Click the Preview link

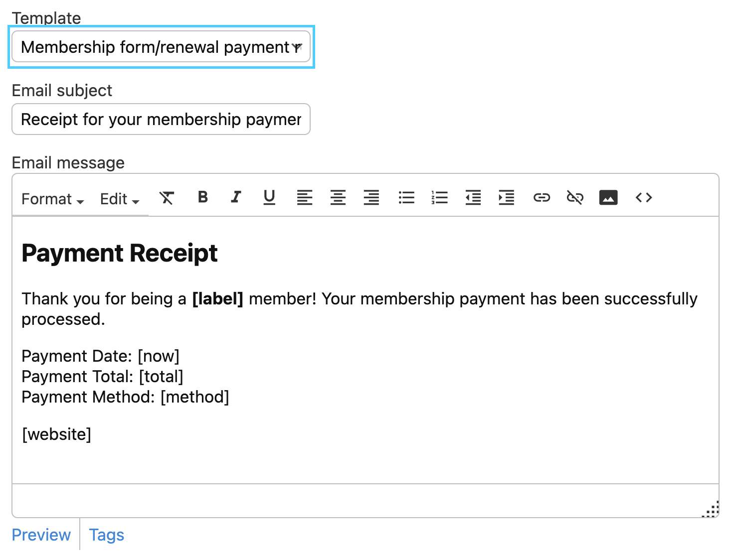(x=41, y=535)
